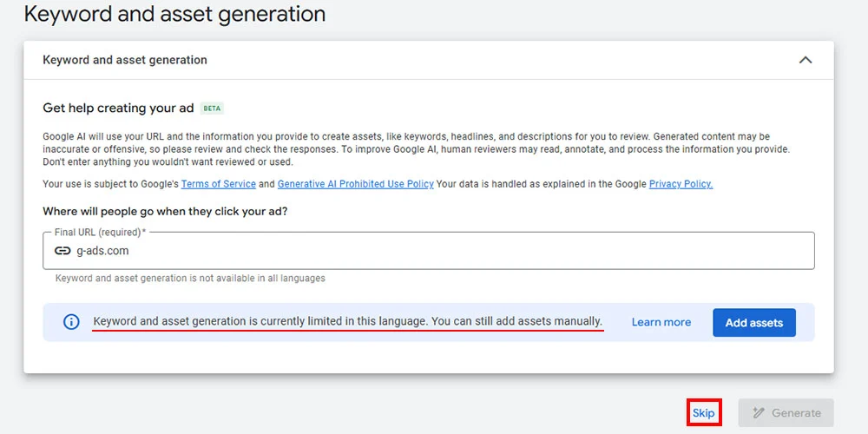Collapse the Keyword and asset generation panel
868x434 pixels.
tap(805, 60)
